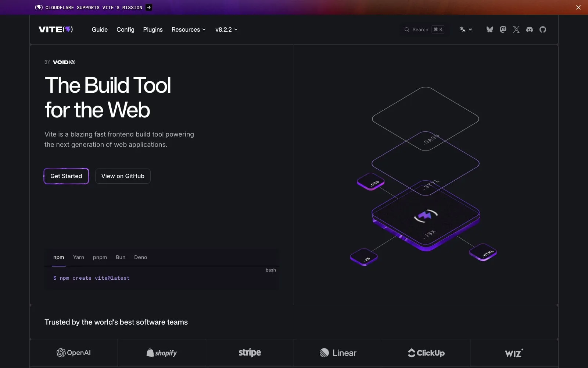Screen dimensions: 588x368
Task: Click the .JS tile in the illustration
Action: pos(364,257)
